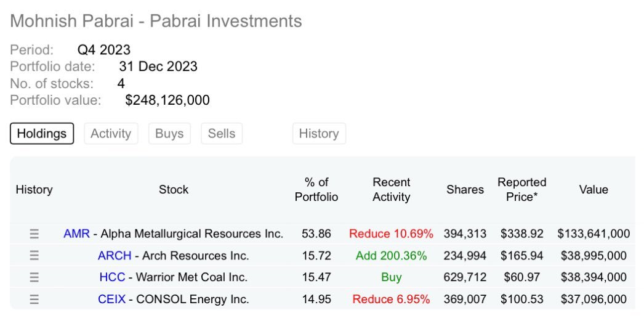
Task: Select the 629,712 shares value
Action: coord(465,277)
